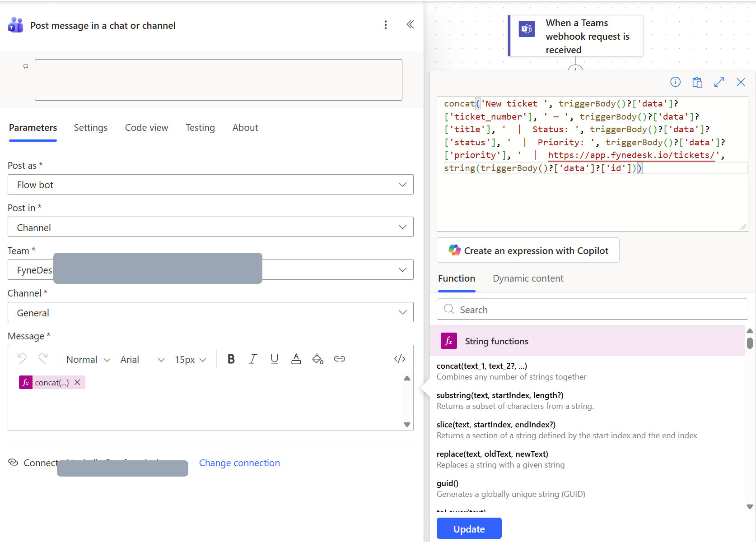This screenshot has width=756, height=542.
Task: Toggle italic formatting in message
Action: (x=253, y=359)
